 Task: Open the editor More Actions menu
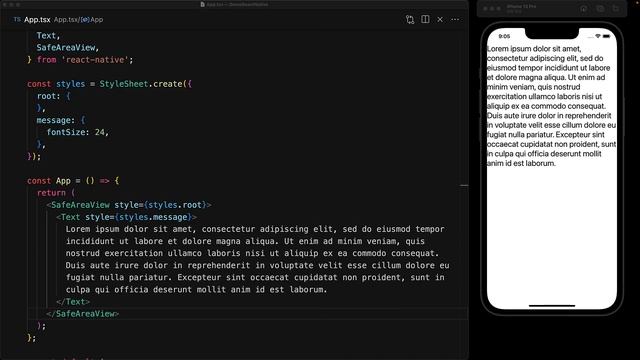click(x=455, y=19)
